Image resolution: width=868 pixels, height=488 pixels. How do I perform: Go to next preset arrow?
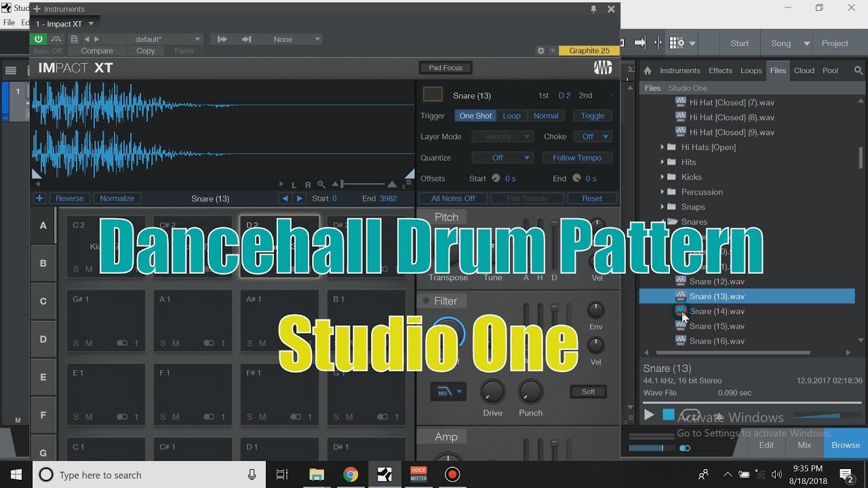click(x=96, y=39)
